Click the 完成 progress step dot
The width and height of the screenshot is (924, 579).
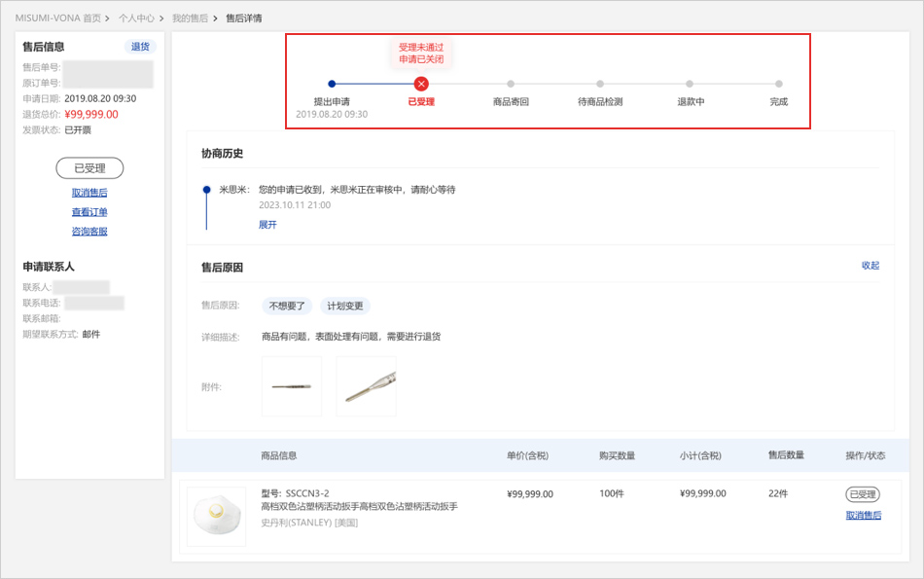click(x=779, y=84)
